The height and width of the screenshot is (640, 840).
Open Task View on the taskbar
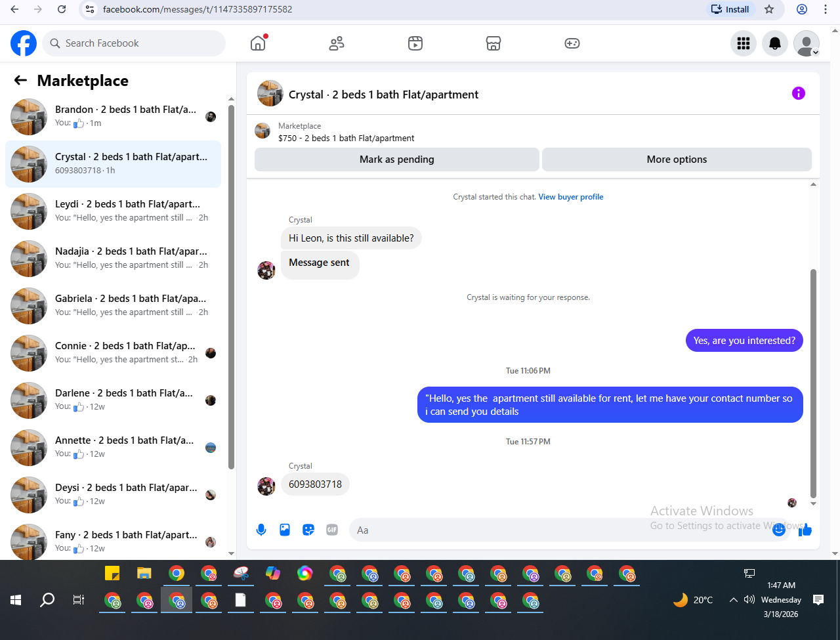click(x=79, y=600)
